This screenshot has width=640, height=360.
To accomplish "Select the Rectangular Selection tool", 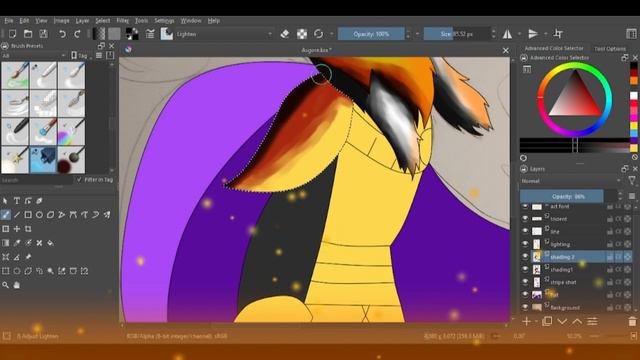I will [x=5, y=271].
